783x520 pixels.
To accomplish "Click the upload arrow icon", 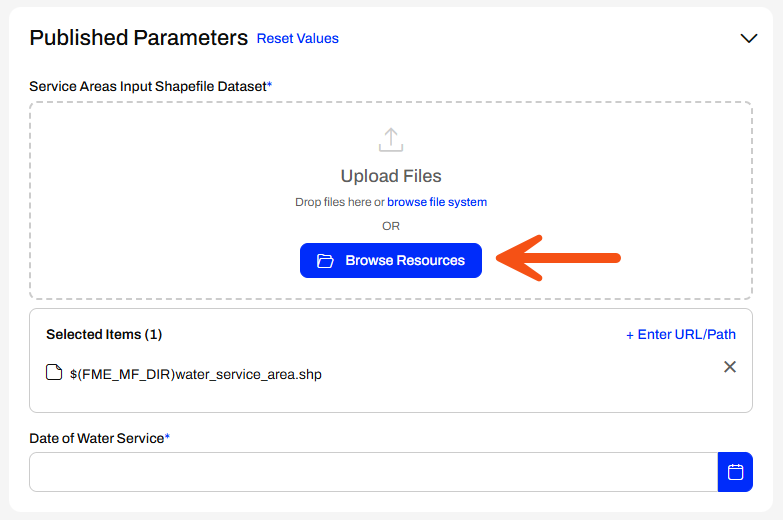I will point(391,140).
